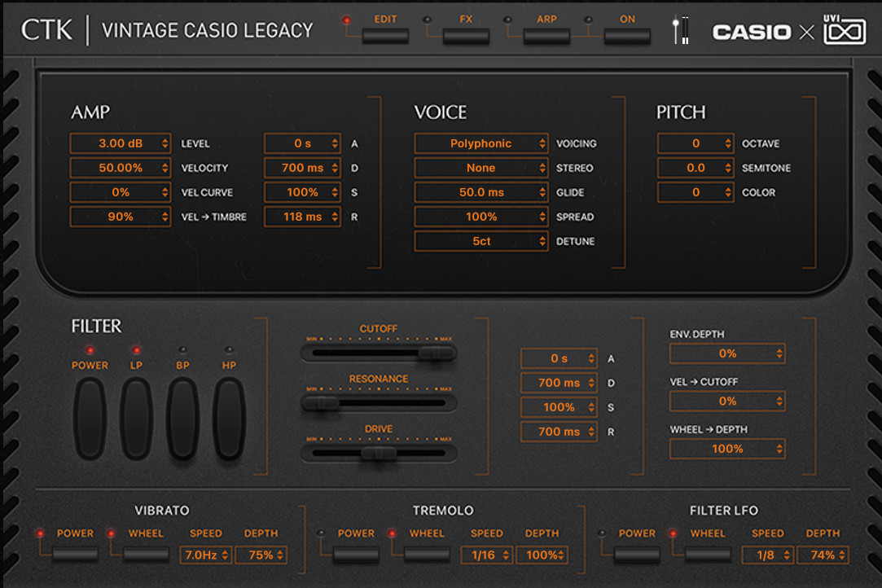The height and width of the screenshot is (588, 882).
Task: Open the STEREO mode dropdown showing None
Action: [481, 168]
